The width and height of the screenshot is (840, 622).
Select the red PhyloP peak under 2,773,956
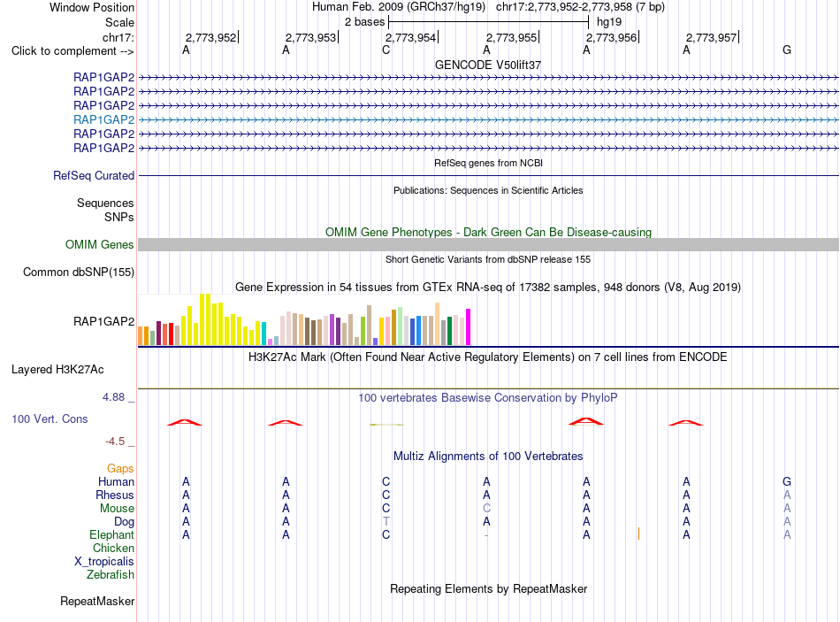tap(586, 421)
